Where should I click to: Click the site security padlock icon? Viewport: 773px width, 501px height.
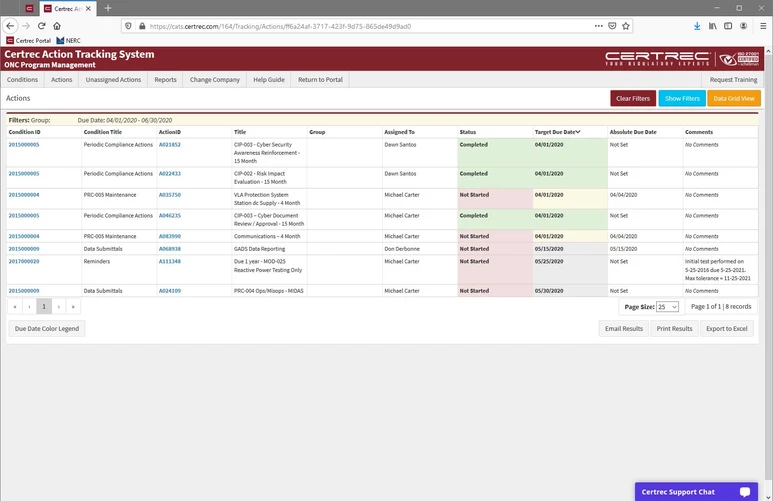tap(142, 26)
